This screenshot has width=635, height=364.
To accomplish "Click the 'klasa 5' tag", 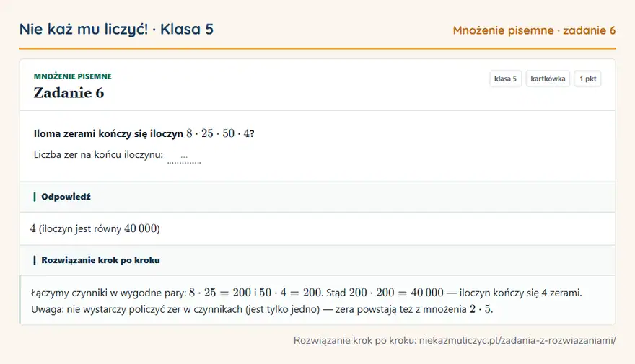I will (x=505, y=79).
